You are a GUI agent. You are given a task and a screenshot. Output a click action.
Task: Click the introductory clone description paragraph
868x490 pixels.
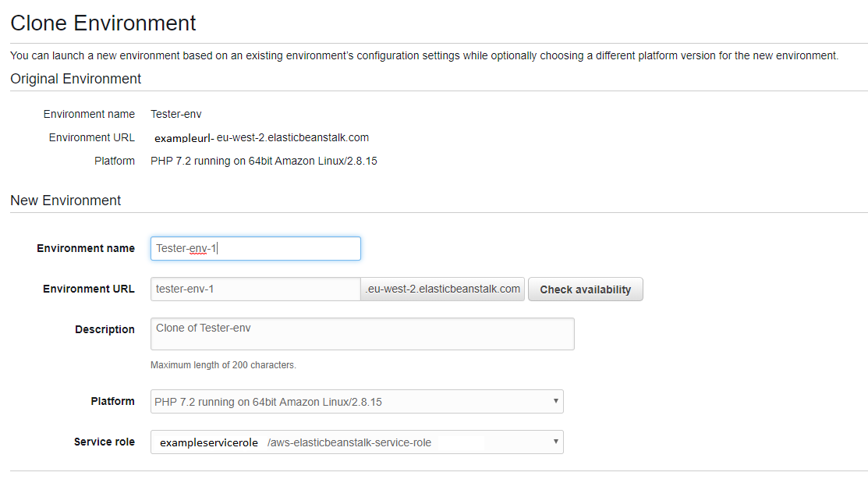coord(423,56)
